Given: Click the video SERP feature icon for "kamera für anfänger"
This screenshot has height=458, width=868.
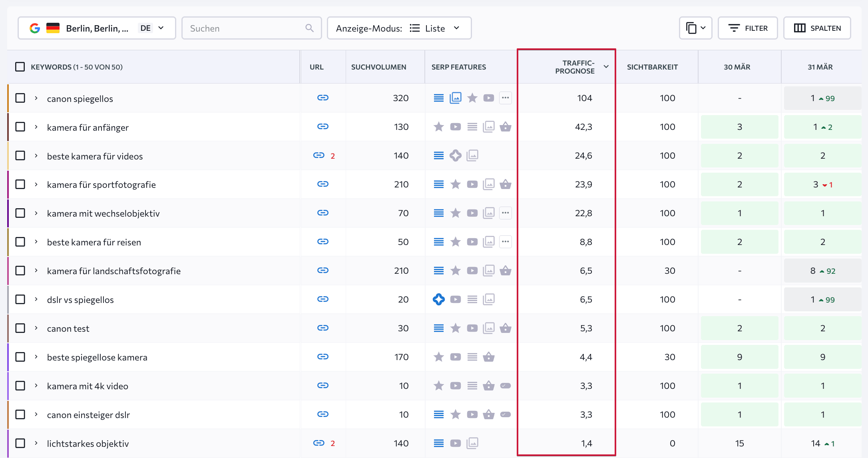Looking at the screenshot, I should tap(455, 127).
